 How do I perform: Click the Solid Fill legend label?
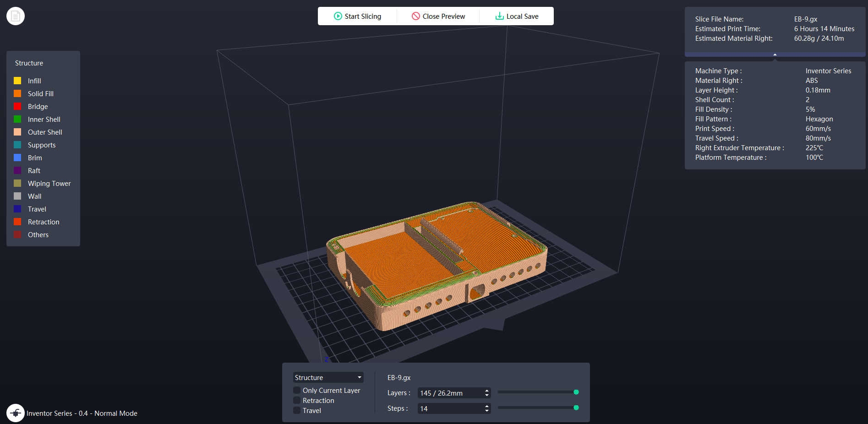pyautogui.click(x=41, y=93)
